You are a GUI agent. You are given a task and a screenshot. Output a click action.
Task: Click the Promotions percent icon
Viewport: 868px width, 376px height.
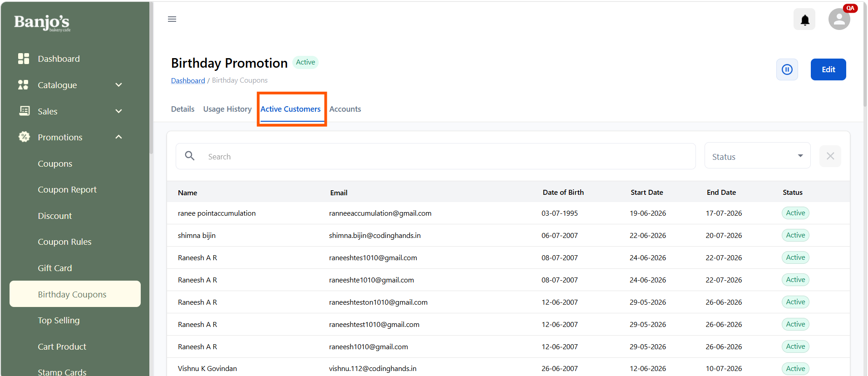coord(24,137)
